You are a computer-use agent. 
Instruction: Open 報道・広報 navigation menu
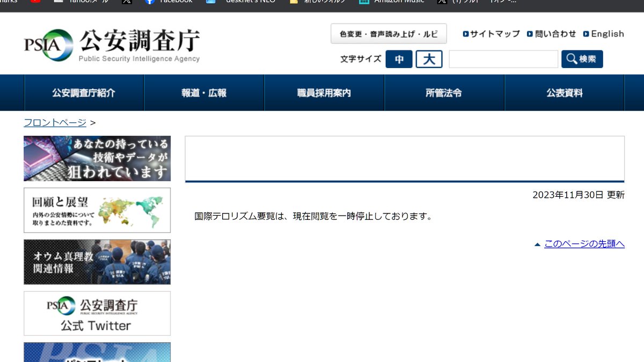click(x=204, y=93)
